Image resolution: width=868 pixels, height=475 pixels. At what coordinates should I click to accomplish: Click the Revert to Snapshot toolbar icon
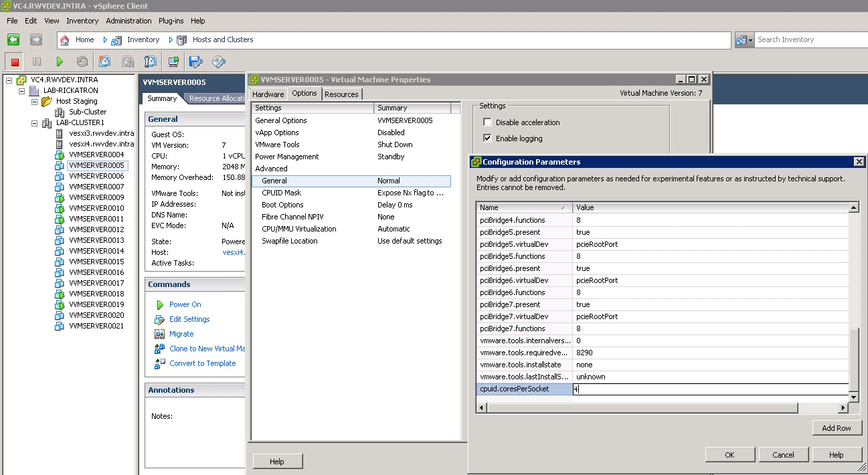(x=128, y=62)
